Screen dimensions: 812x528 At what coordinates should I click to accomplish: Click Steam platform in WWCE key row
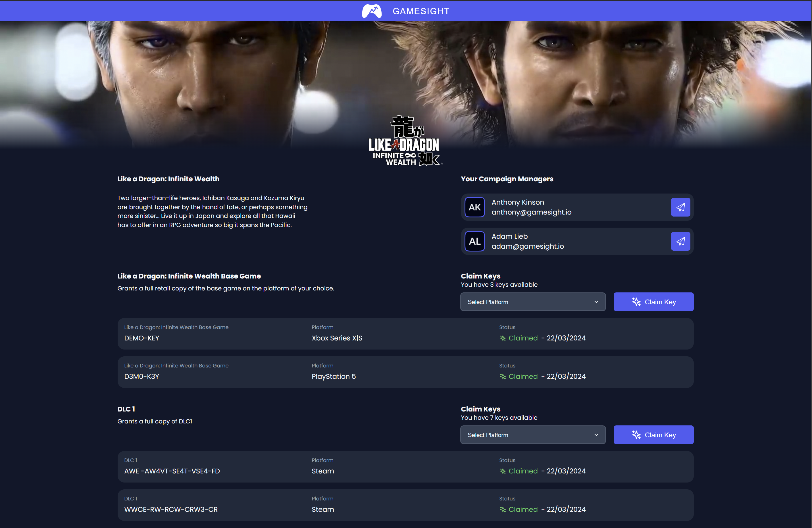pyautogui.click(x=323, y=509)
